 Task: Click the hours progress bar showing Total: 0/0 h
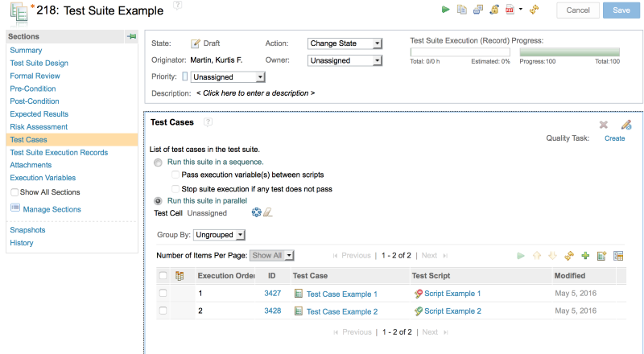[x=460, y=52]
